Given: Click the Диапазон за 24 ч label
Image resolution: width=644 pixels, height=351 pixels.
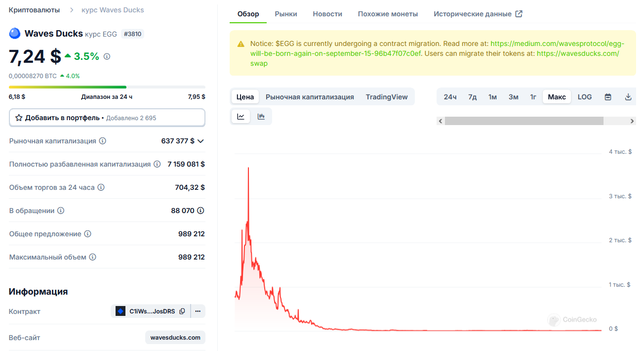Looking at the screenshot, I should click(x=107, y=97).
